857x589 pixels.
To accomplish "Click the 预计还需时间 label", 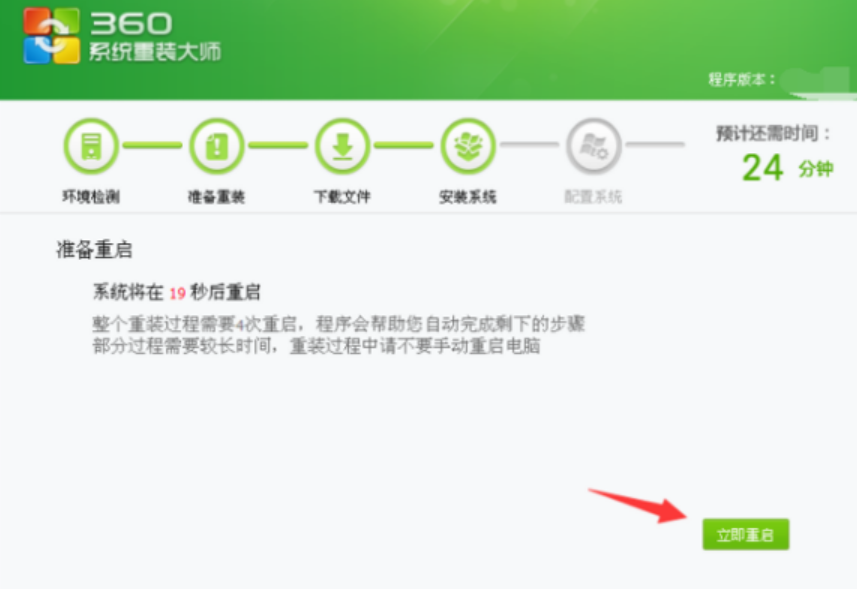I will [773, 133].
